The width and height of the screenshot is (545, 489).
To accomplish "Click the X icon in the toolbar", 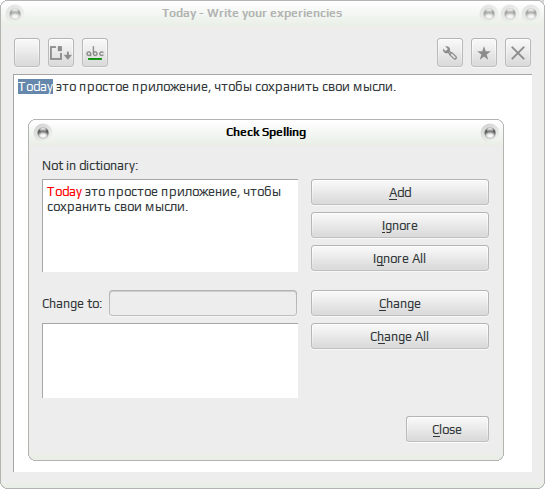I will (x=518, y=52).
